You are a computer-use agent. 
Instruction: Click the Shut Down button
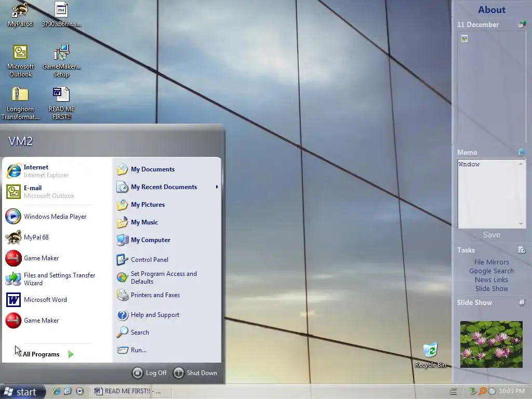click(195, 373)
